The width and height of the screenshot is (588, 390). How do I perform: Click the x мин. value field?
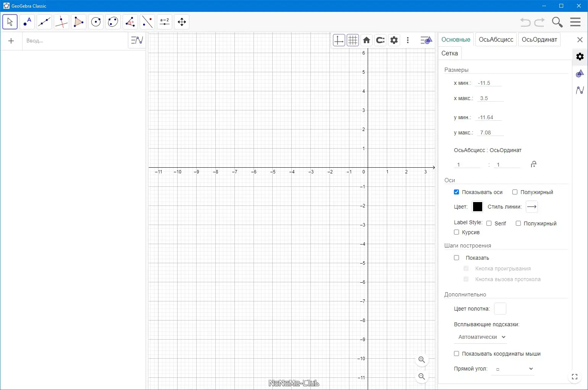pos(488,83)
